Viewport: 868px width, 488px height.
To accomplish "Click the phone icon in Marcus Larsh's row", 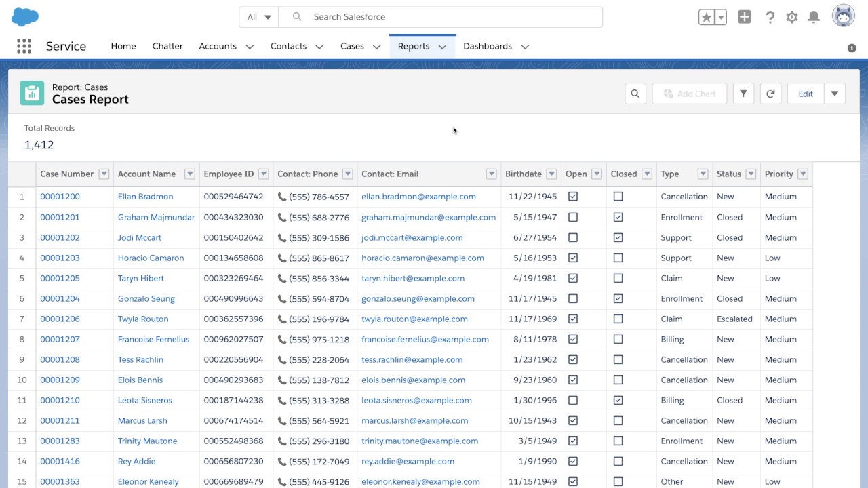I will pyautogui.click(x=282, y=420).
